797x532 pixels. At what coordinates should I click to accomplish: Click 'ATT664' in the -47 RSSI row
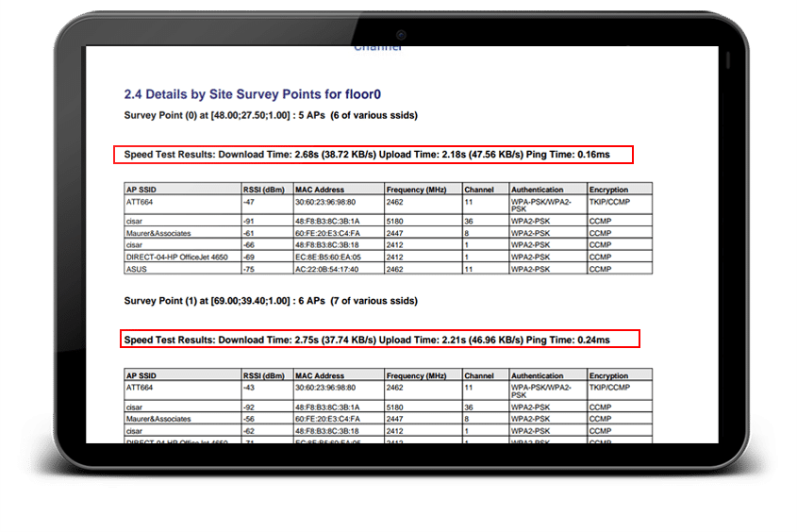click(140, 202)
